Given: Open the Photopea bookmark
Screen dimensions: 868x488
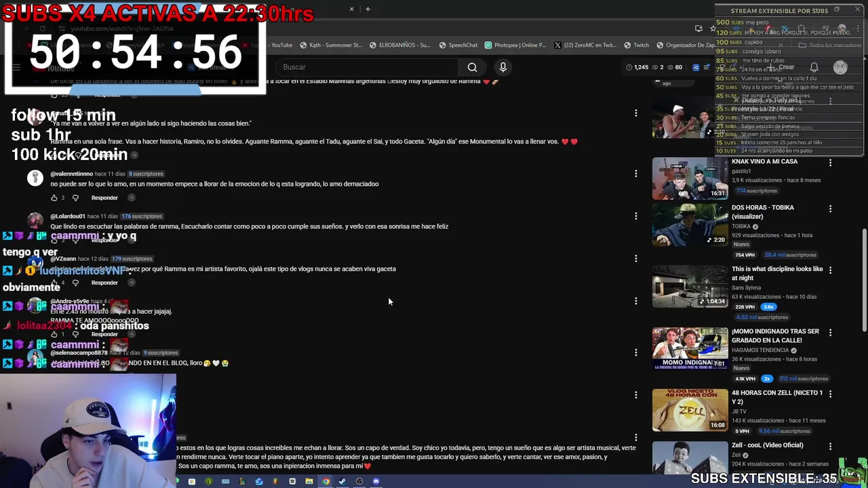Looking at the screenshot, I should tap(515, 45).
